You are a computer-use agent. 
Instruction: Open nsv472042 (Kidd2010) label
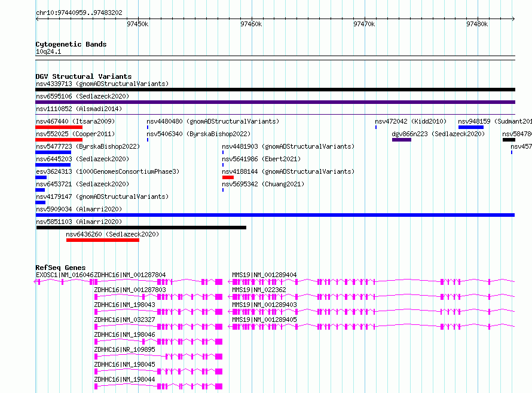(411, 121)
